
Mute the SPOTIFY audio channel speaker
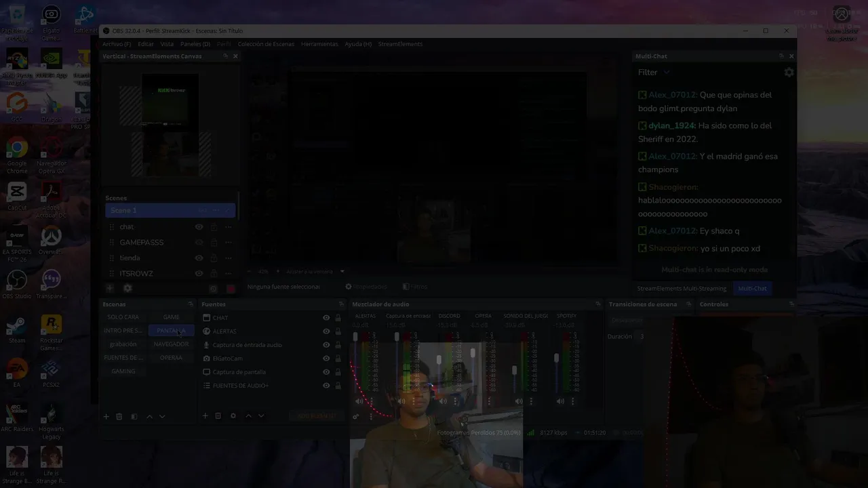pyautogui.click(x=560, y=401)
